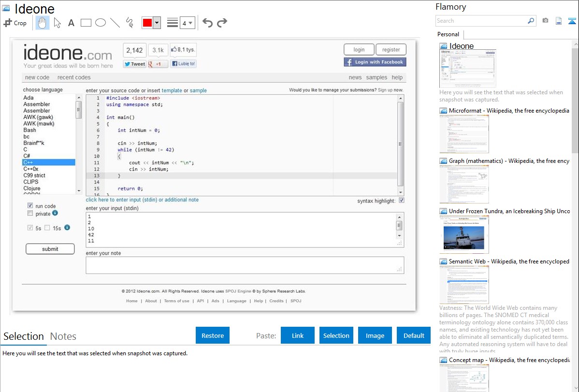Image resolution: width=579 pixels, height=392 pixels.
Task: Toggle the 5s time limit checkbox
Action: coord(30,228)
